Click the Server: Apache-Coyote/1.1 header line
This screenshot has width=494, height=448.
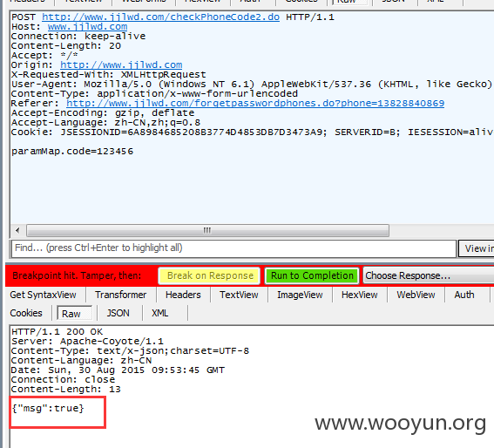pos(87,341)
